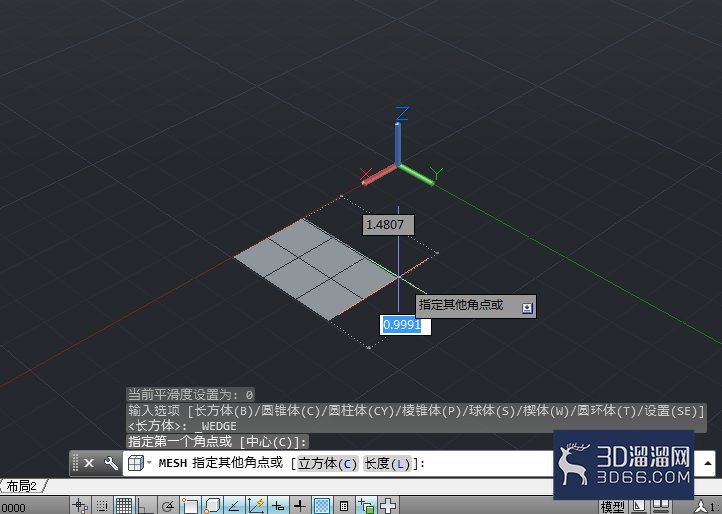Screen dimensions: 722x514
Task: Toggle Dynamic UCS status bar icon
Action: [x=256, y=506]
